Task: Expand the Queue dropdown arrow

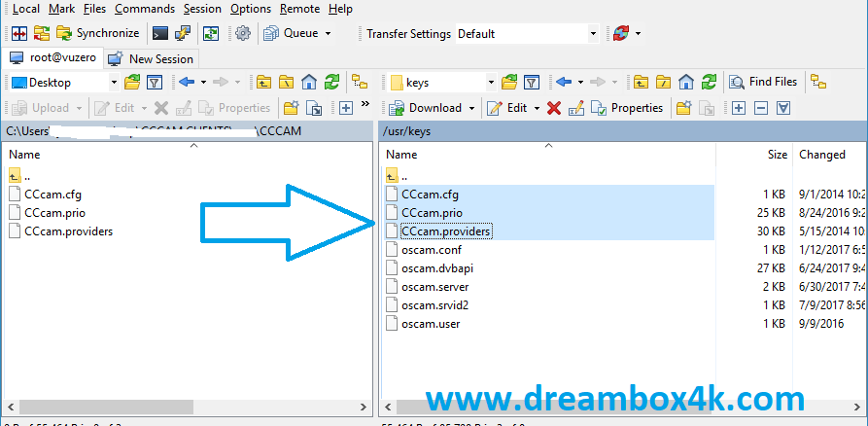Action: coord(328,34)
